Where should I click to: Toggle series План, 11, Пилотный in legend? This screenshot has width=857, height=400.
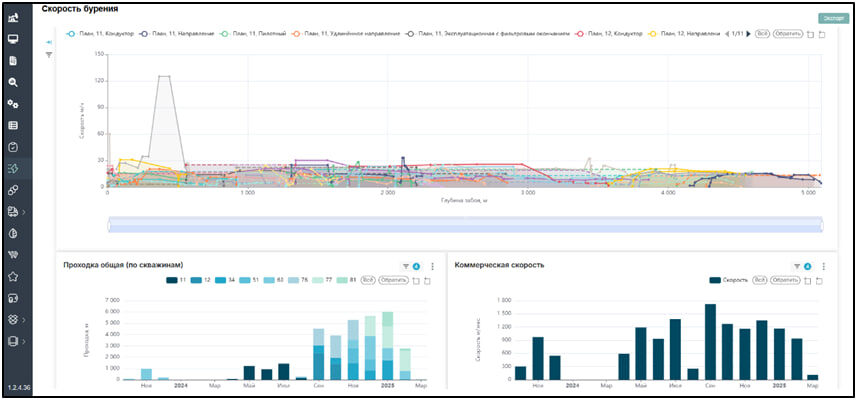coord(253,34)
